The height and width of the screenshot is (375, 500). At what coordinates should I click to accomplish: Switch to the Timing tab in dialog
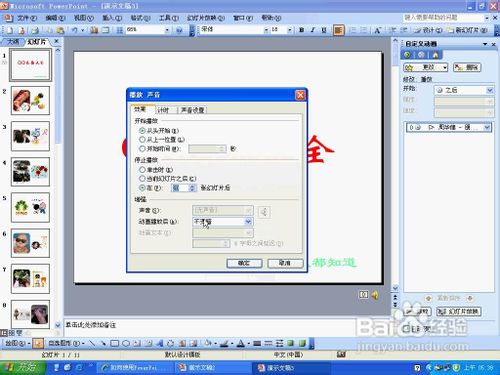coord(163,110)
